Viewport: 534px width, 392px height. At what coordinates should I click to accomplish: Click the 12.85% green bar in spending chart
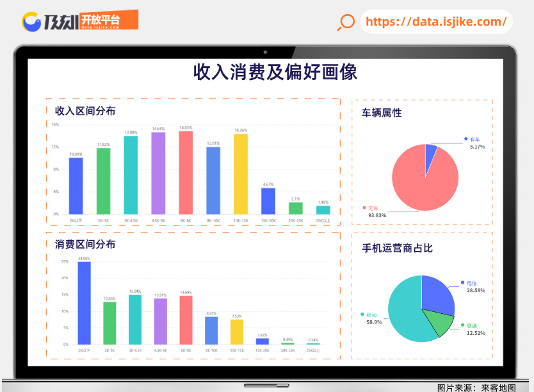pos(109,323)
